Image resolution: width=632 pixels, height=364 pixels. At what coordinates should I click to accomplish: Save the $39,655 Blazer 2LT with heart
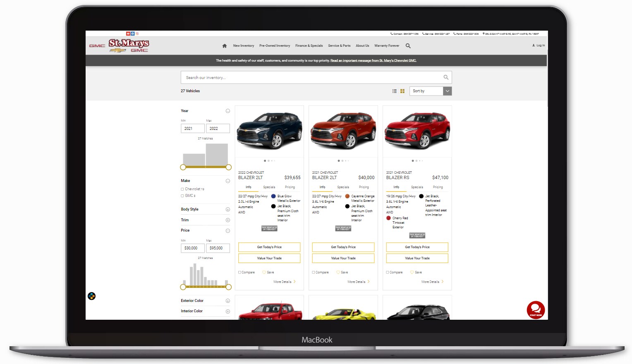click(264, 272)
